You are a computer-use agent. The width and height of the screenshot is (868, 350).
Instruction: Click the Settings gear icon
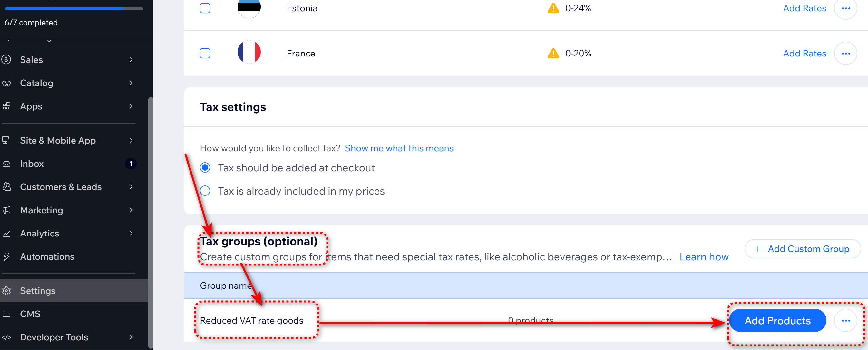click(6, 291)
